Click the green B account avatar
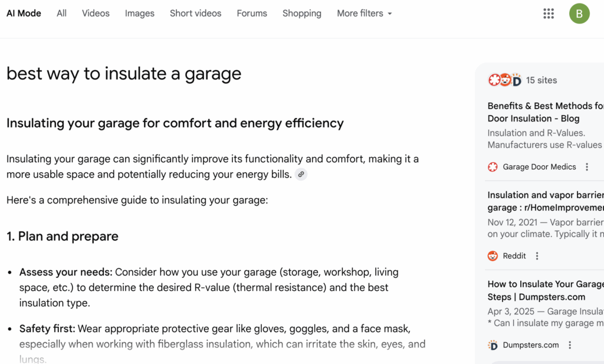The image size is (604, 364). (579, 14)
